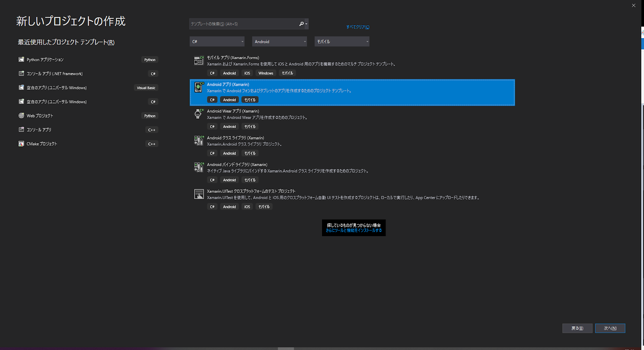Screen dimensions: 644x350
Task: Click Windows tag under モバイル アプリ template
Action: pyautogui.click(x=266, y=73)
